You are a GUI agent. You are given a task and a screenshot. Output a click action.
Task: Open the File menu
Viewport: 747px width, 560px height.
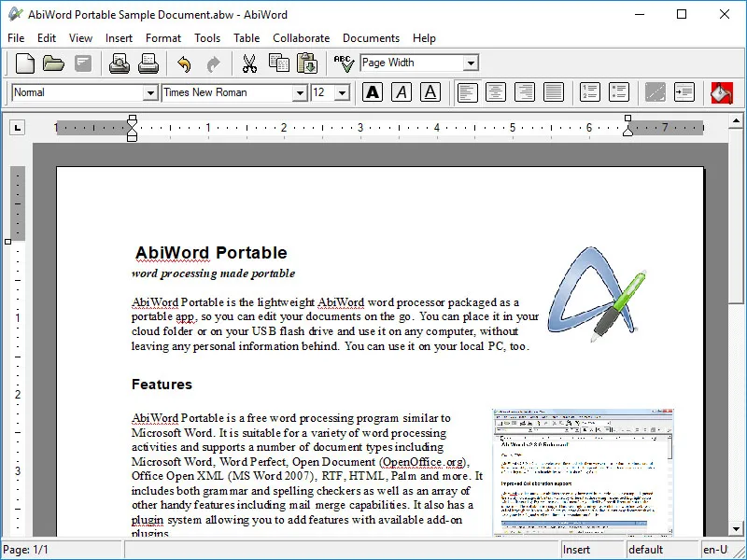[16, 38]
